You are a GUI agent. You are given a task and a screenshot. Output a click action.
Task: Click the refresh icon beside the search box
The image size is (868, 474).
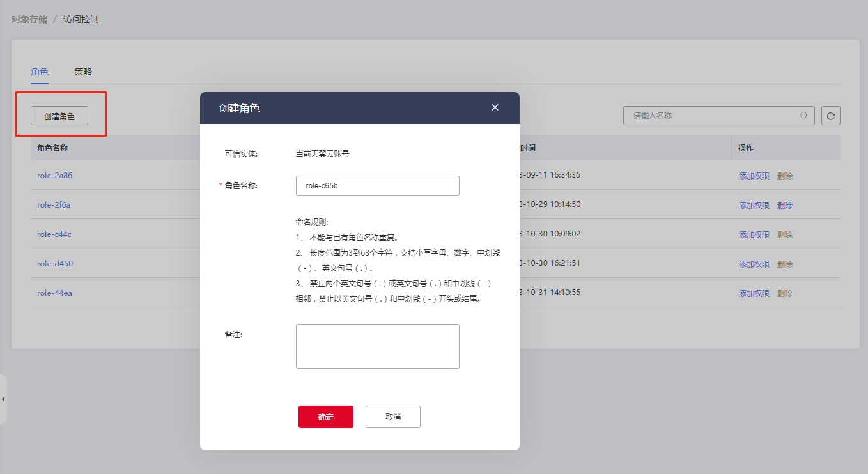[x=830, y=116]
